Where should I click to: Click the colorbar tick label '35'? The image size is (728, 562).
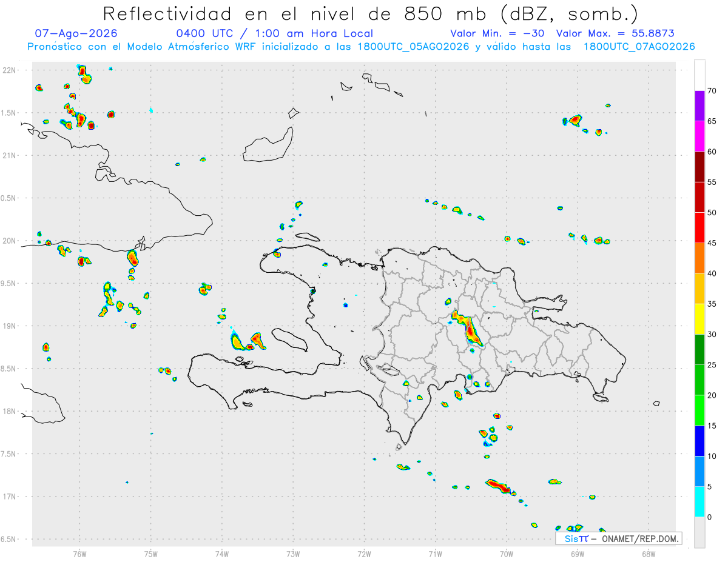pos(712,304)
